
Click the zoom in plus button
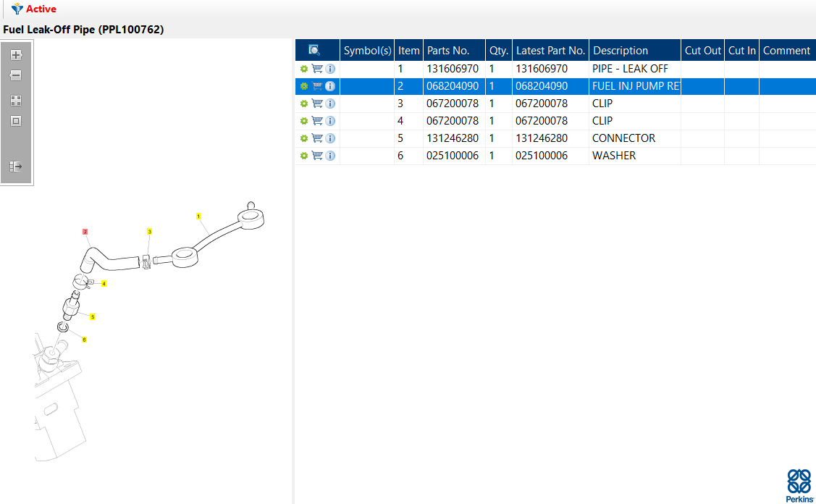point(16,55)
